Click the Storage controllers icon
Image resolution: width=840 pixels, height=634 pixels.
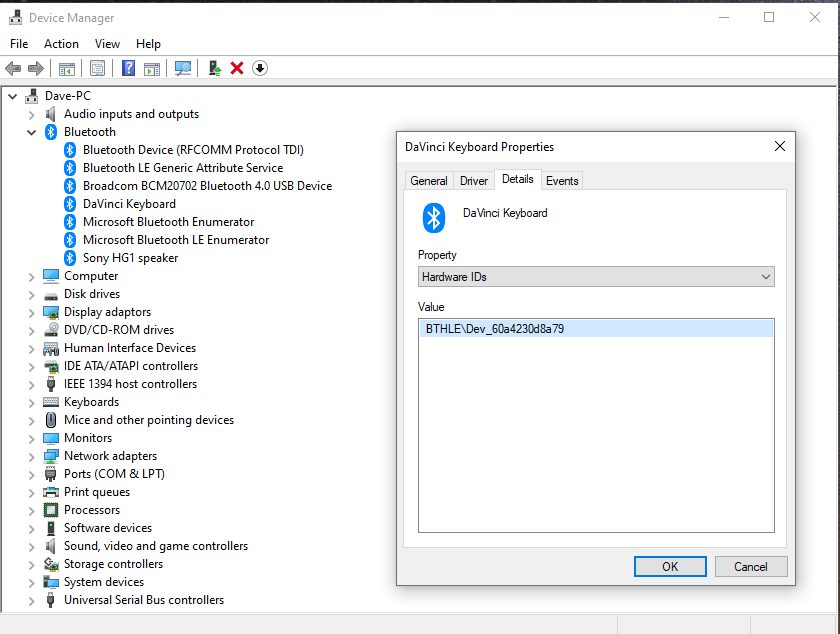click(x=51, y=564)
